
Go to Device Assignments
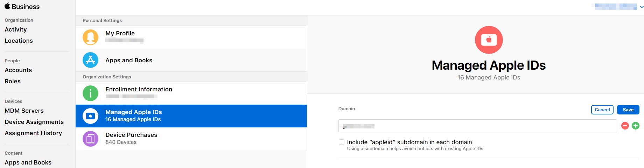(34, 122)
